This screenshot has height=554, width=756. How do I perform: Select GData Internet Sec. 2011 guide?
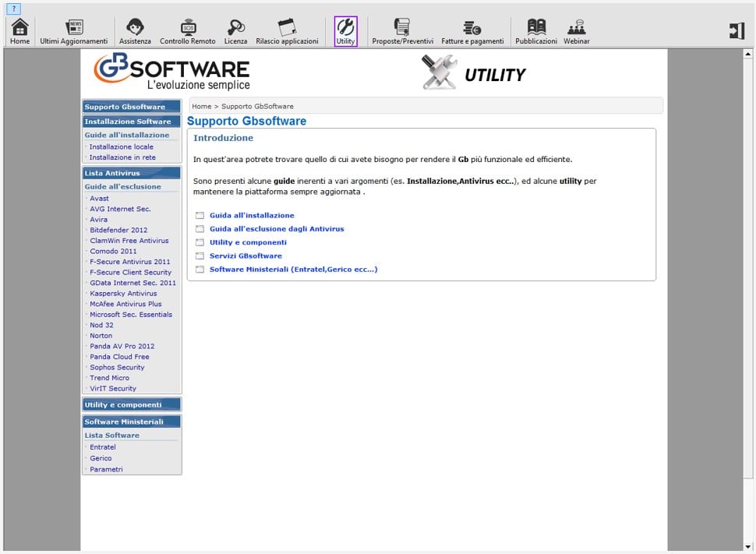pos(132,283)
